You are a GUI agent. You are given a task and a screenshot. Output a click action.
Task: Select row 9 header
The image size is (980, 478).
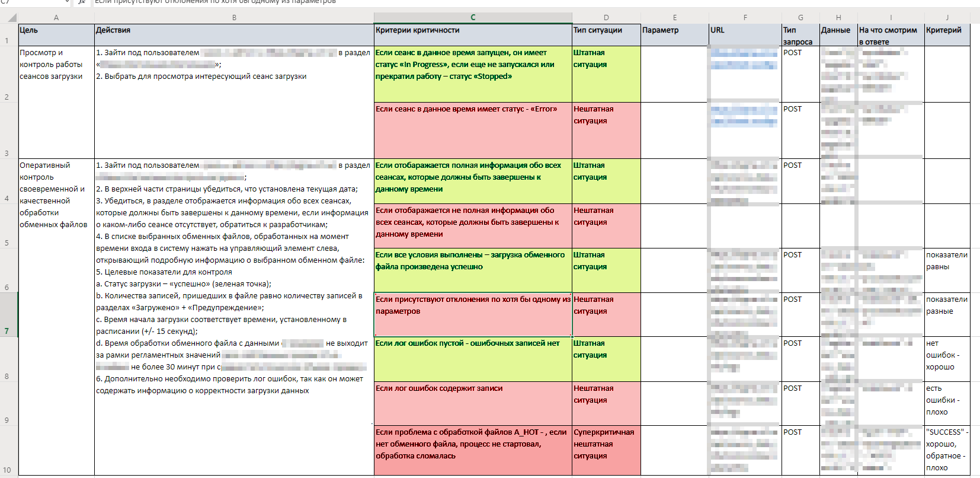[8, 403]
